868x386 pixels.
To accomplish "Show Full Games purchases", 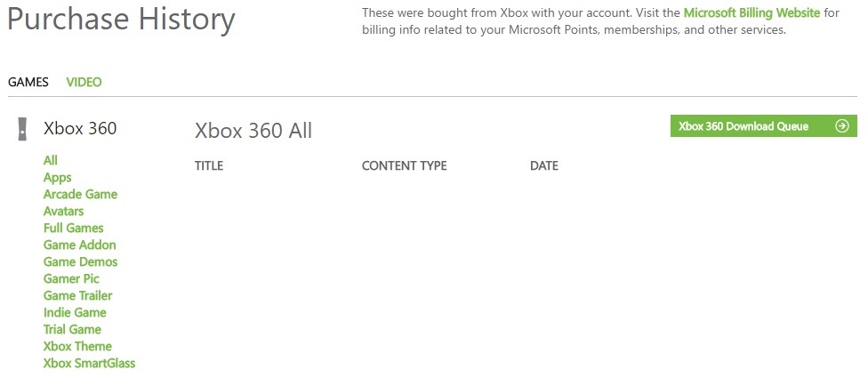I will [74, 228].
